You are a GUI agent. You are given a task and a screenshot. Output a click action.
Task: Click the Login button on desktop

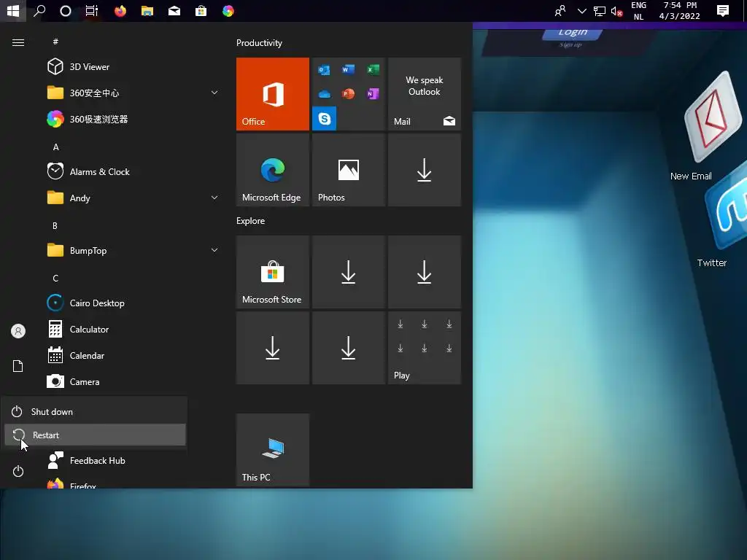coord(573,33)
